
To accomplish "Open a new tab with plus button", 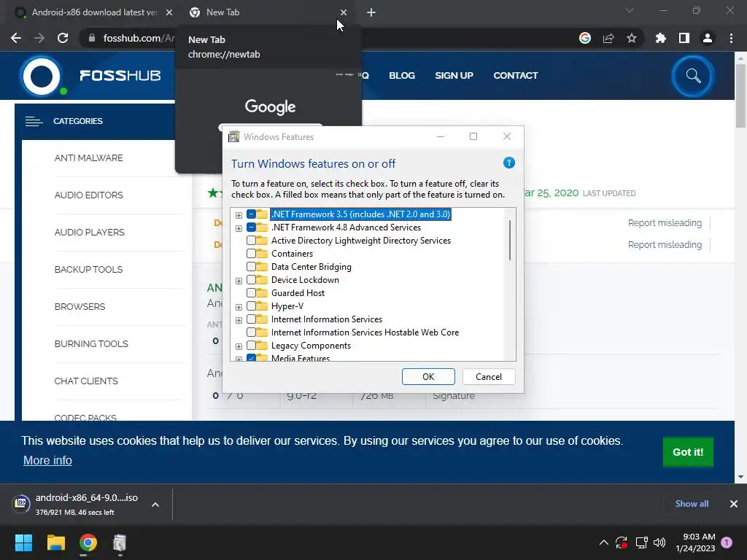I will (x=371, y=12).
